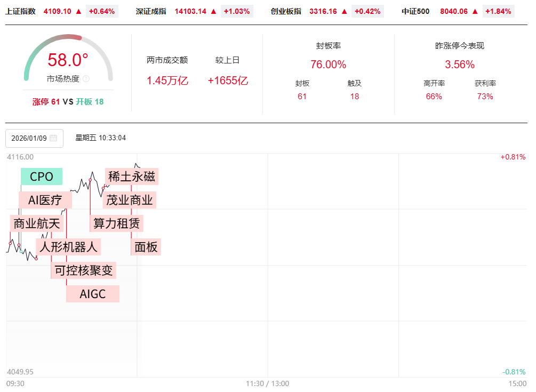Screen dimensions: 536x392
Task: Open the 可控核聚变 sector tag
Action: pos(84,270)
